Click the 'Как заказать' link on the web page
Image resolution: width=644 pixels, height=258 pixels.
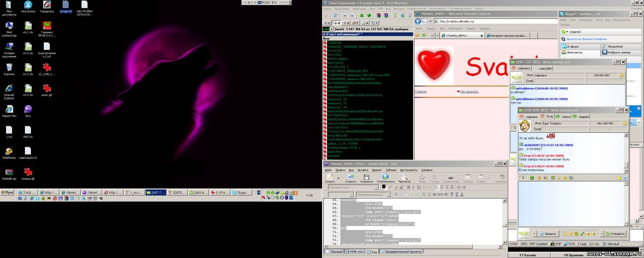[469, 92]
